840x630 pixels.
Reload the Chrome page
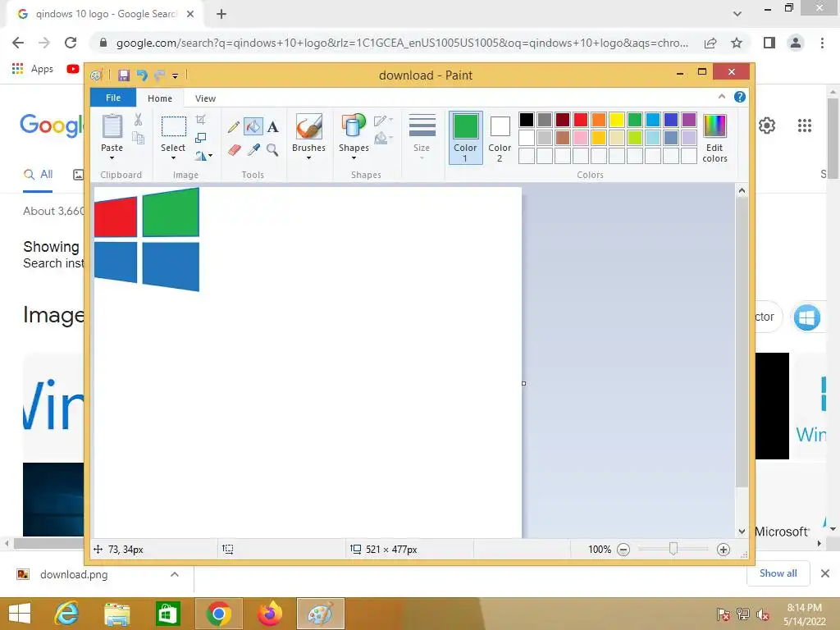(x=71, y=43)
